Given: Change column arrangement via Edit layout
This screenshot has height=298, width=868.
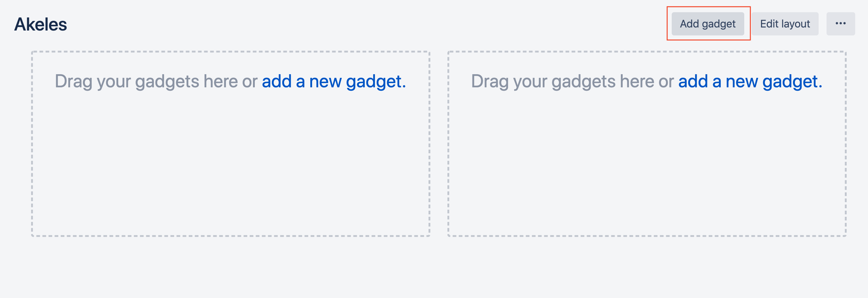Looking at the screenshot, I should click(785, 24).
